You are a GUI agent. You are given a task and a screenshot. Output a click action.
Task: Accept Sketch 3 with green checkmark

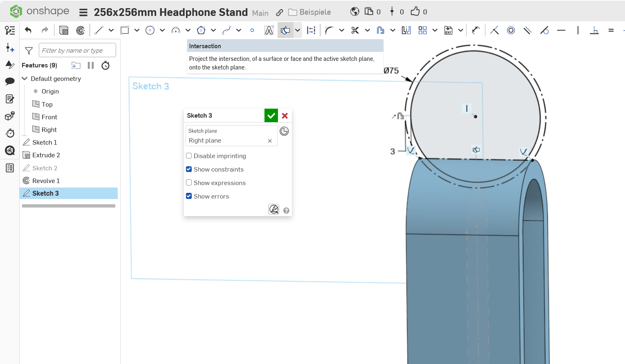tap(271, 116)
